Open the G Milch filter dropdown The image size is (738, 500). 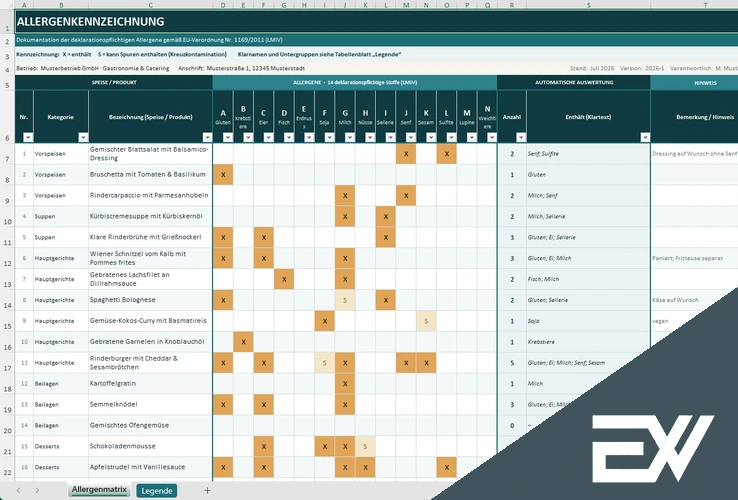[x=350, y=137]
